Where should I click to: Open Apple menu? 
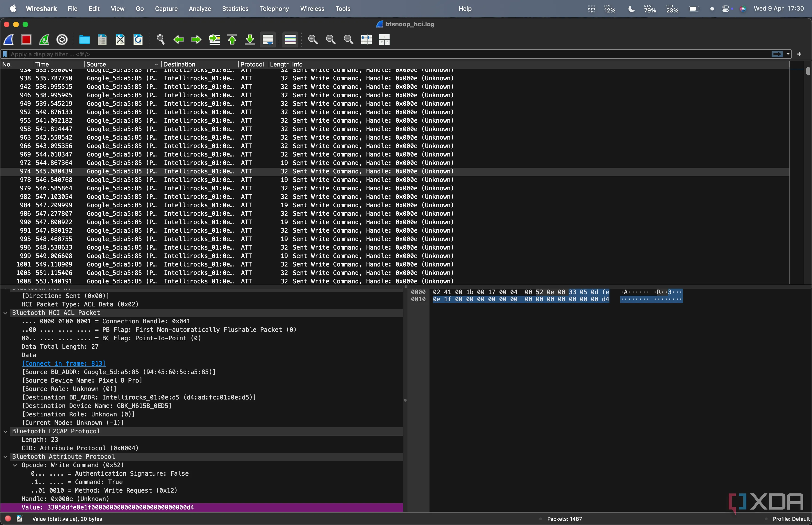(13, 9)
